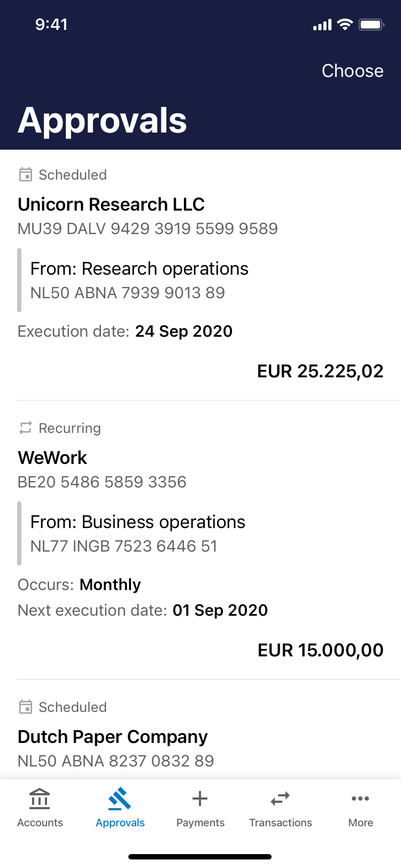Tap the Payments plus icon

coord(200,799)
